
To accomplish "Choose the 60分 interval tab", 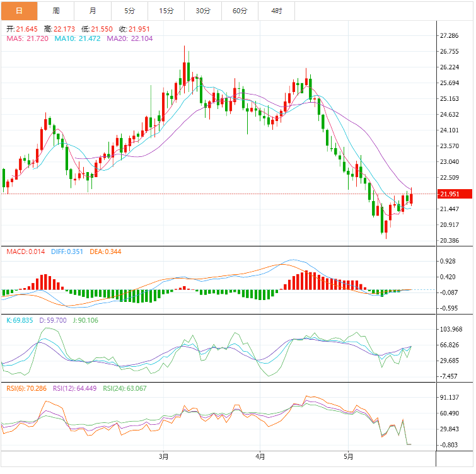I will point(240,11).
